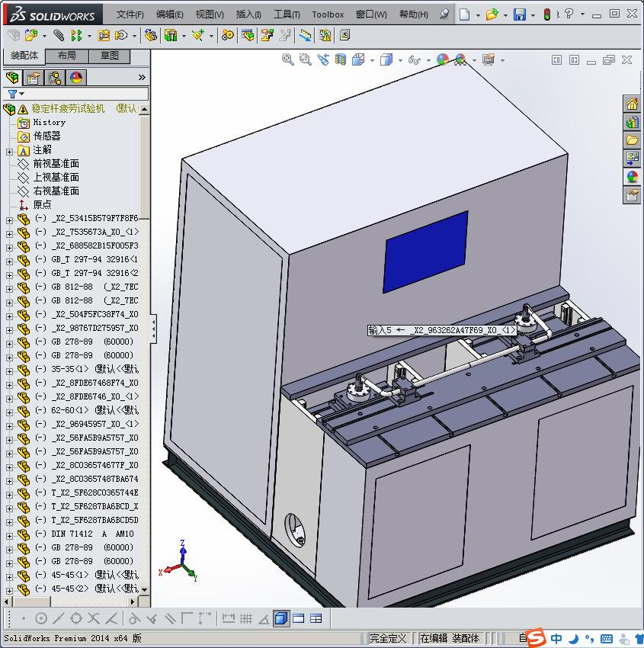Click the View Settings monitor icon
The height and width of the screenshot is (648, 644).
(x=489, y=60)
